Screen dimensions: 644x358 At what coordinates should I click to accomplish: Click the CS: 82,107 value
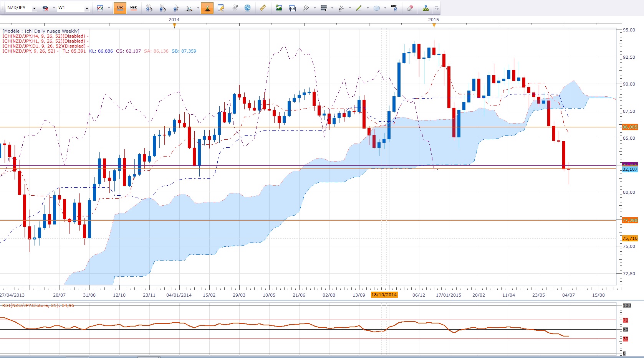[x=128, y=51]
